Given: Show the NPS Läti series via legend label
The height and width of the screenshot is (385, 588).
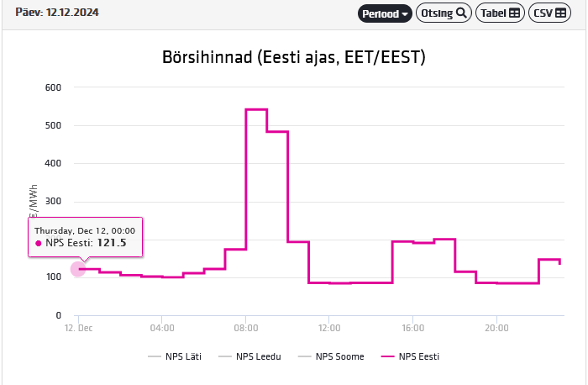Looking at the screenshot, I should click(181, 356).
